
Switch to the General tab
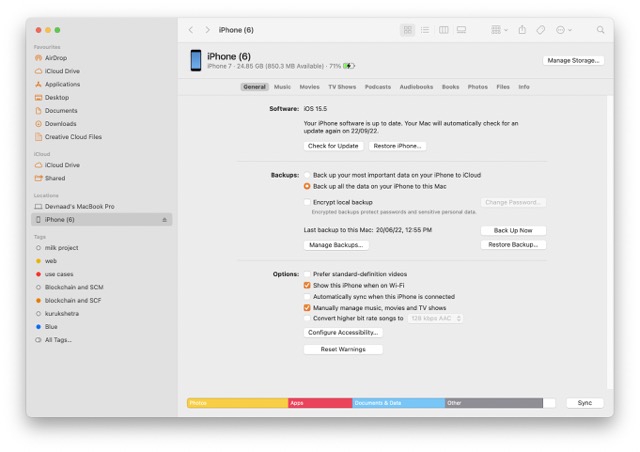click(254, 87)
